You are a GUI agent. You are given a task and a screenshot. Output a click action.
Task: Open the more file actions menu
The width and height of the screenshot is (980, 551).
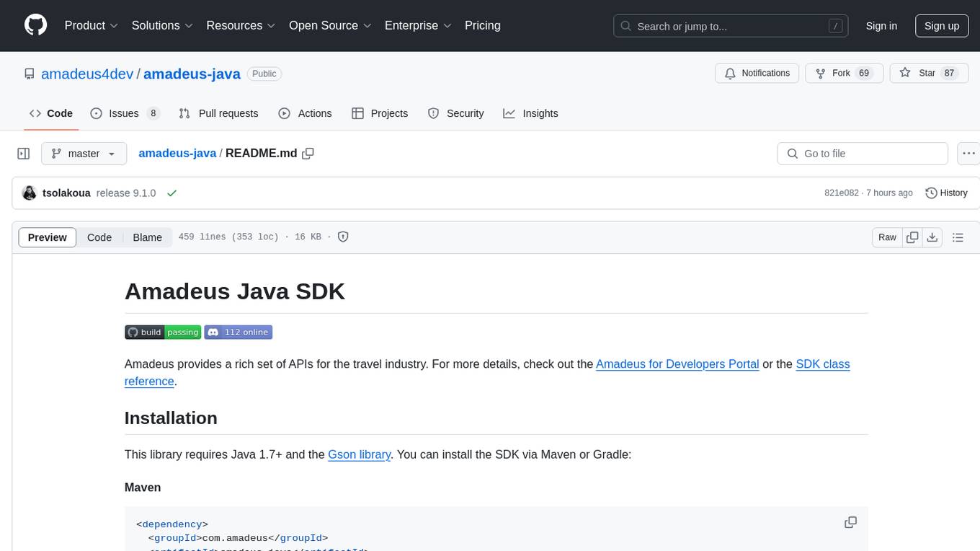pyautogui.click(x=969, y=154)
